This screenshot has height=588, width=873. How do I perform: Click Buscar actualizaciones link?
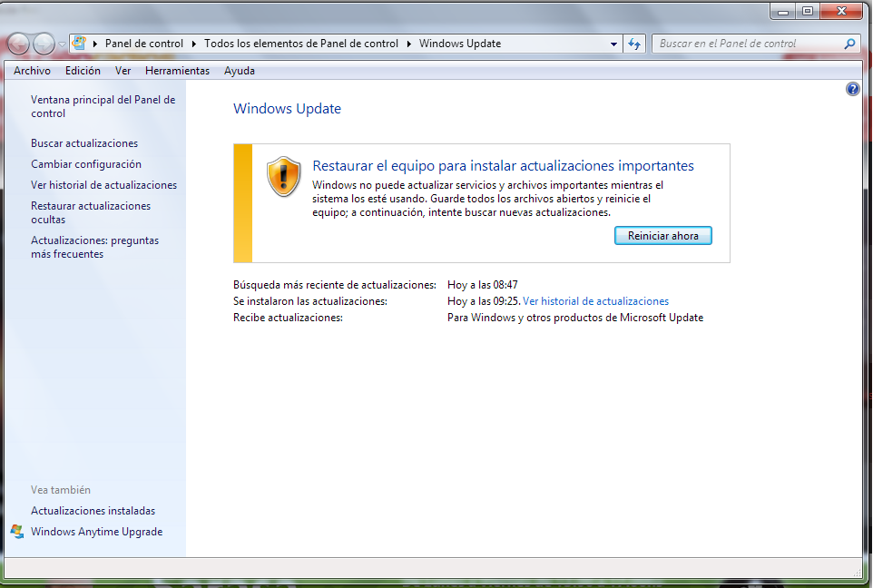84,143
